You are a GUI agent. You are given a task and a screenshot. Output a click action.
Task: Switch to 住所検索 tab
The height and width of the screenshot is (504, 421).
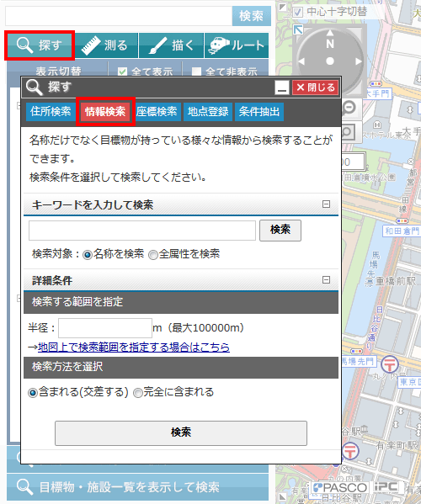pos(51,112)
